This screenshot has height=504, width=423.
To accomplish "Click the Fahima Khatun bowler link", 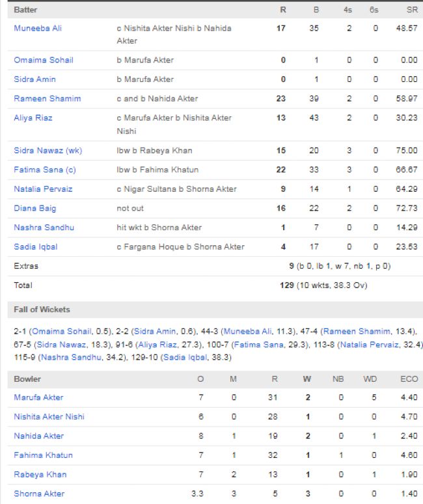I will [x=43, y=455].
